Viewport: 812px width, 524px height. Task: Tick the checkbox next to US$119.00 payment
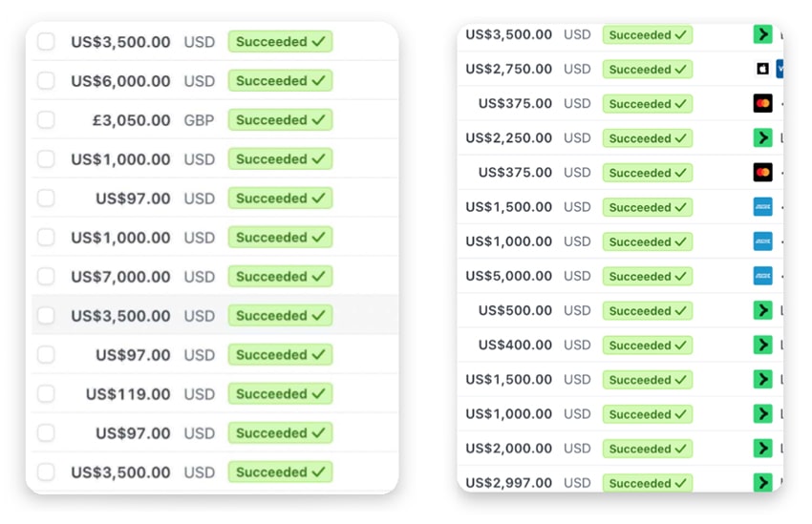click(x=46, y=393)
